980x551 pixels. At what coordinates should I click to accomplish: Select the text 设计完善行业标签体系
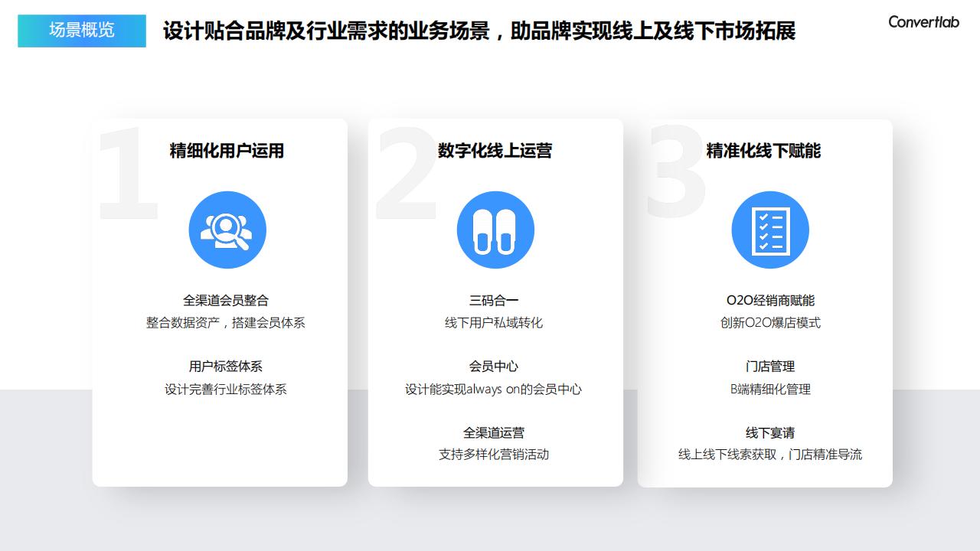point(226,390)
